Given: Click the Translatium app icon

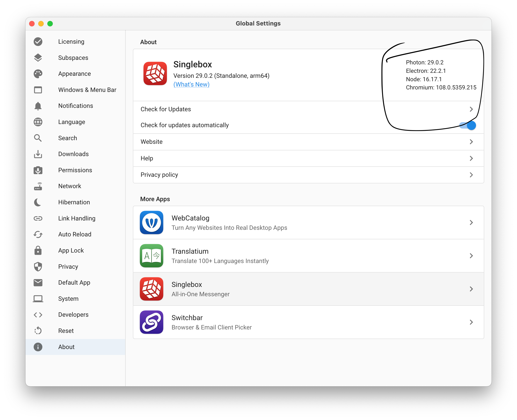Looking at the screenshot, I should pyautogui.click(x=152, y=256).
